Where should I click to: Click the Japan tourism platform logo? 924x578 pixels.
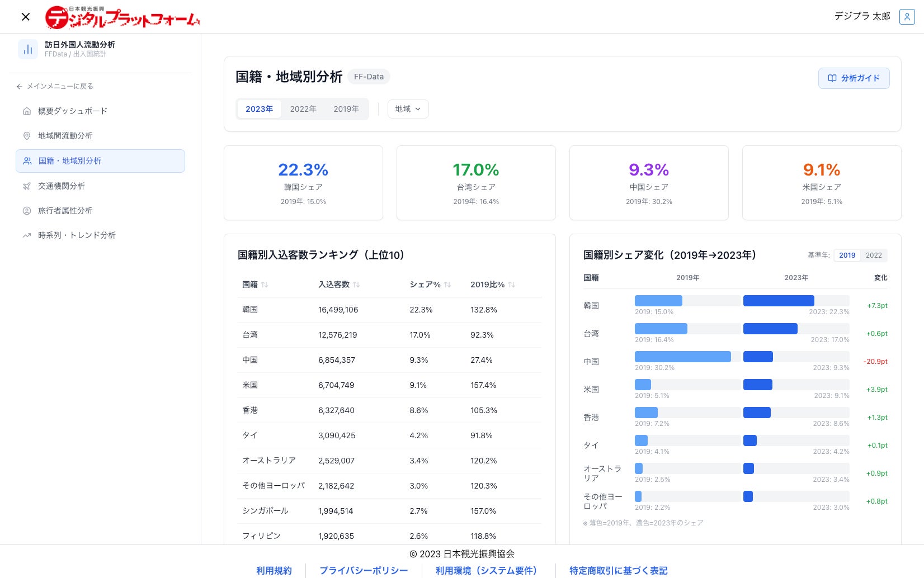pyautogui.click(x=122, y=17)
